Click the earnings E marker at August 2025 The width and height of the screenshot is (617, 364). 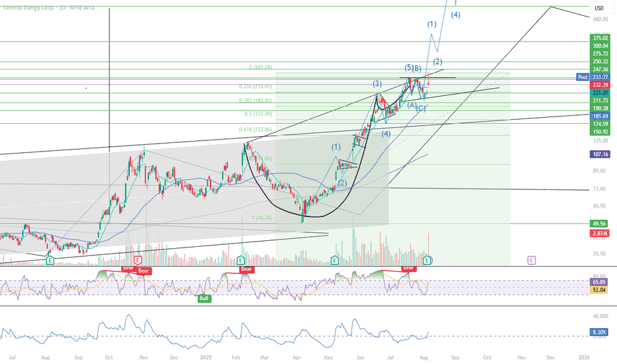pyautogui.click(x=427, y=260)
